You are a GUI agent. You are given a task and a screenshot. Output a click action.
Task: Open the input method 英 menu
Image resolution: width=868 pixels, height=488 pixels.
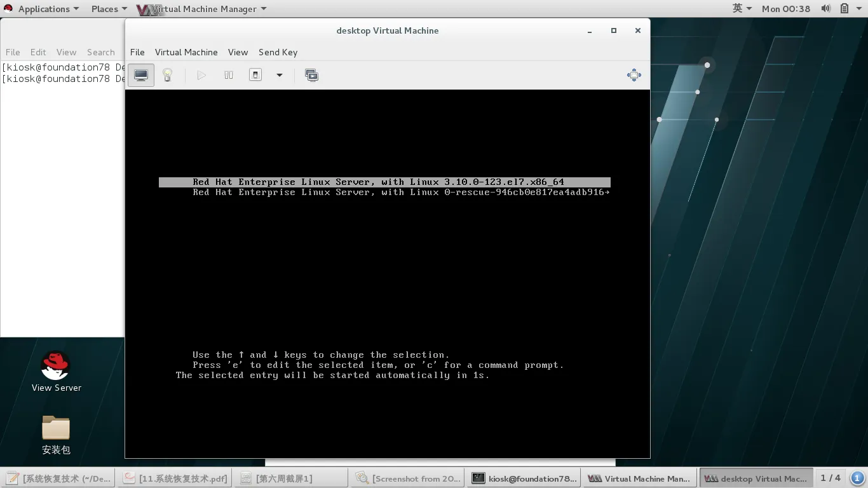742,8
